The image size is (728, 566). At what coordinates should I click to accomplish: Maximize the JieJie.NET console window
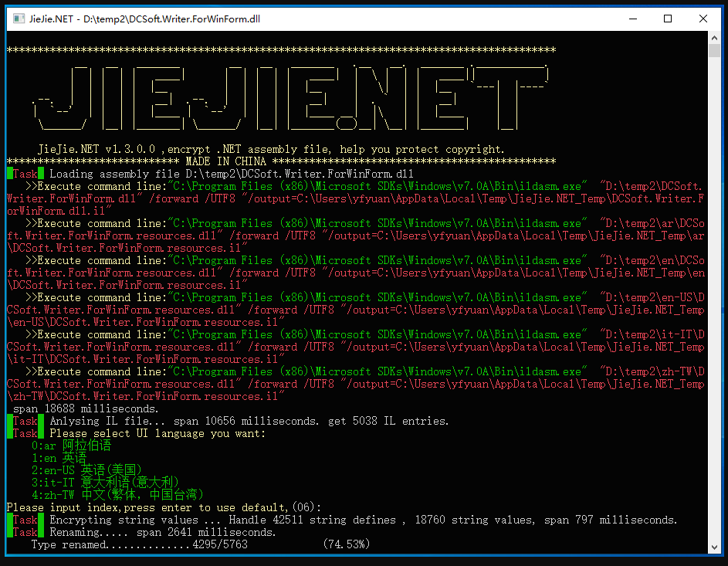tap(668, 19)
